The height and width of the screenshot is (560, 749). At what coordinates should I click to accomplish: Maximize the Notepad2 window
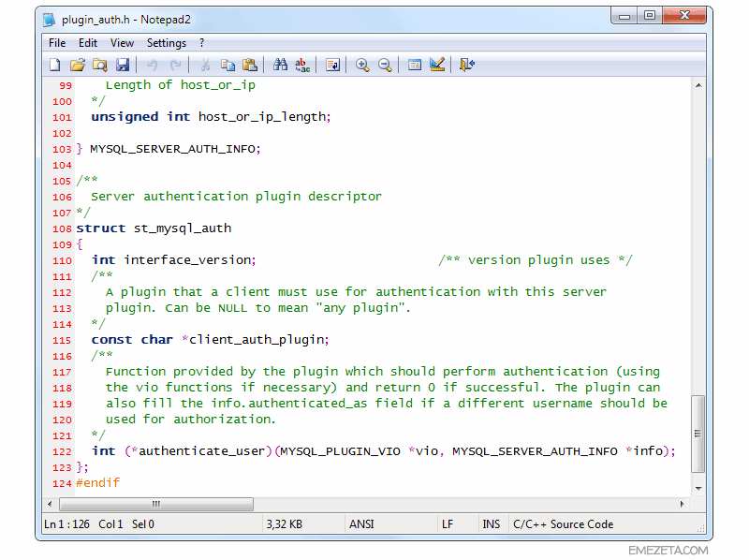[650, 16]
